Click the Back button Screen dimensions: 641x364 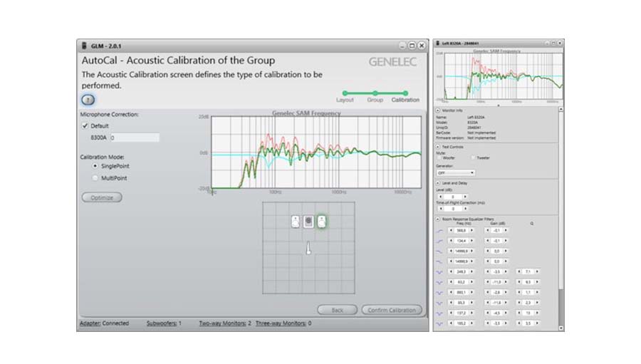click(x=338, y=310)
